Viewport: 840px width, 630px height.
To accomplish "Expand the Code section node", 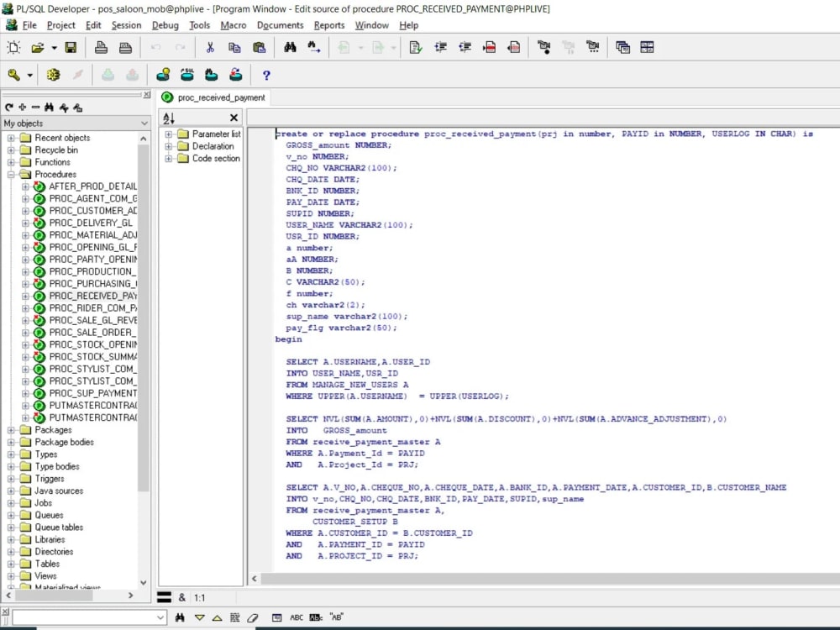I will 168,159.
